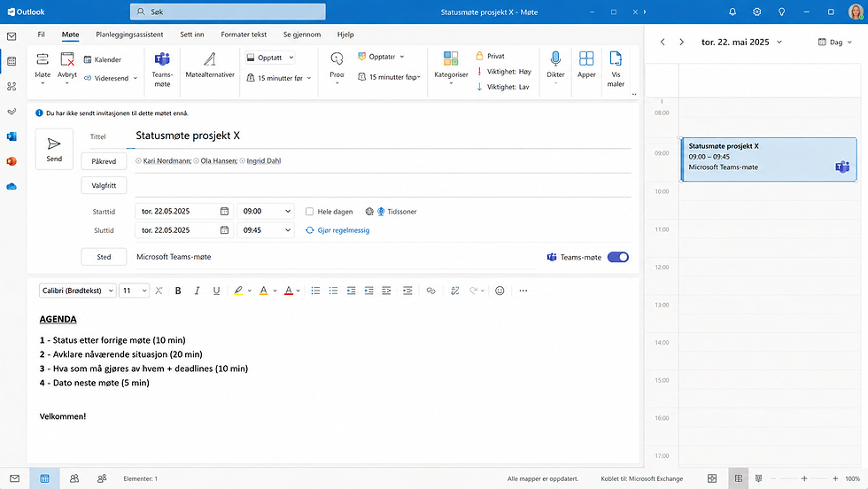The width and height of the screenshot is (868, 489).
Task: Open Mail in the left sidebar
Action: pos(12,36)
